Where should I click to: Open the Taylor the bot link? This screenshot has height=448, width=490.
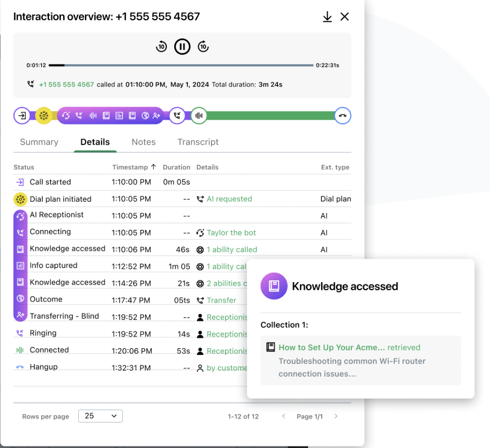[231, 233]
